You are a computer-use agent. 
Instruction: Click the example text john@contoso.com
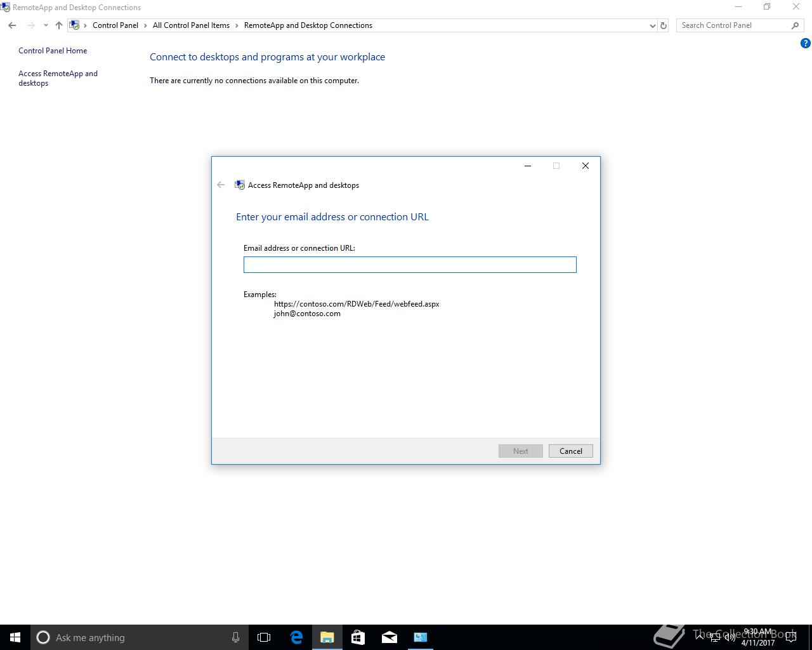307,314
